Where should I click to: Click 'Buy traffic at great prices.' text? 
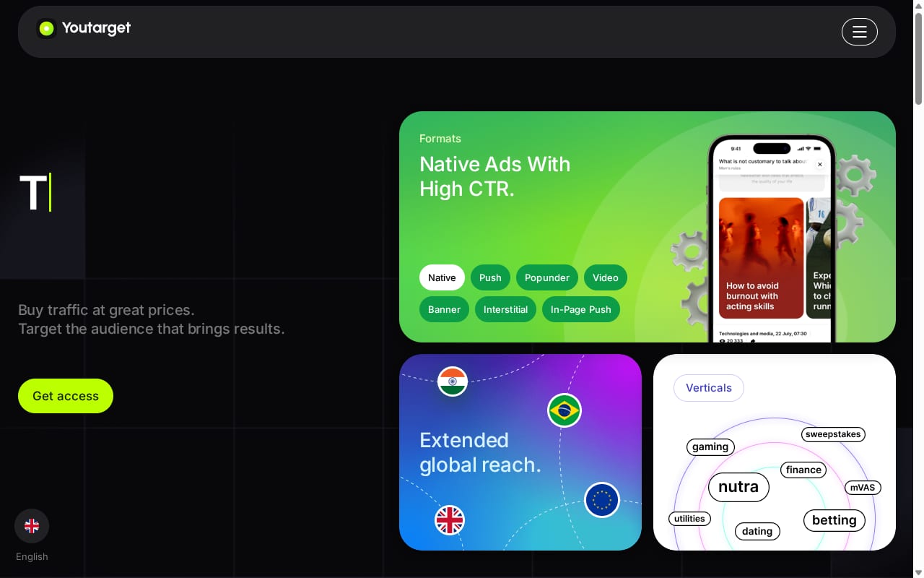coord(106,310)
